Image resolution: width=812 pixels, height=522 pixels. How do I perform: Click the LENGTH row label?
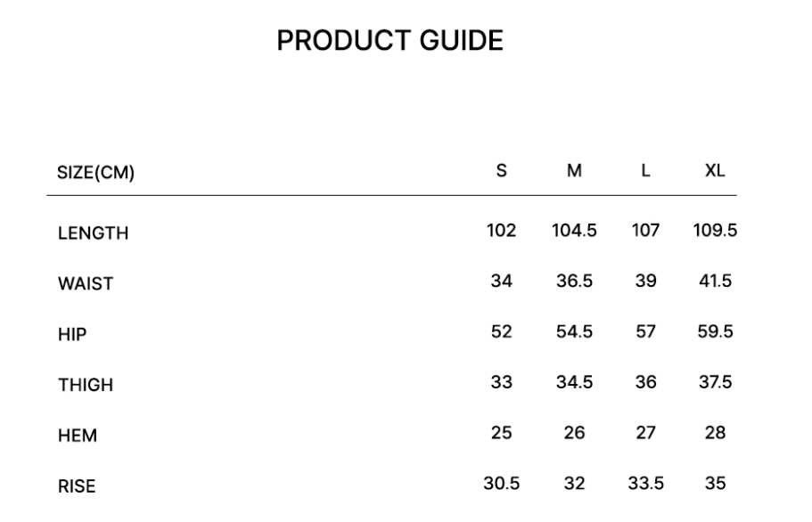pyautogui.click(x=93, y=233)
